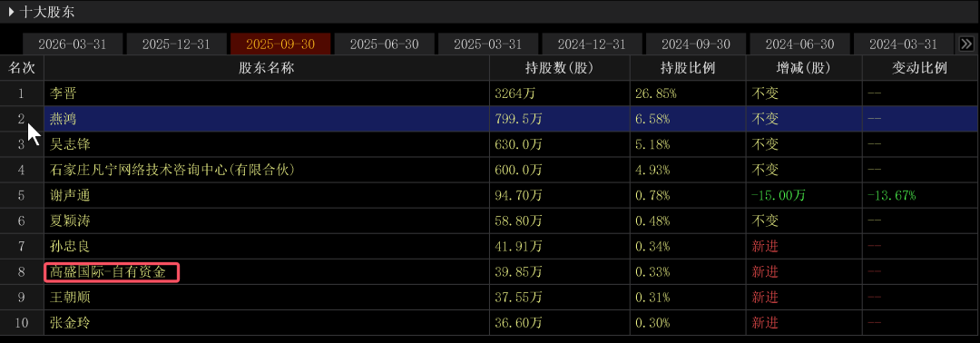Select shareholder 燕鸿 row name

coord(63,119)
